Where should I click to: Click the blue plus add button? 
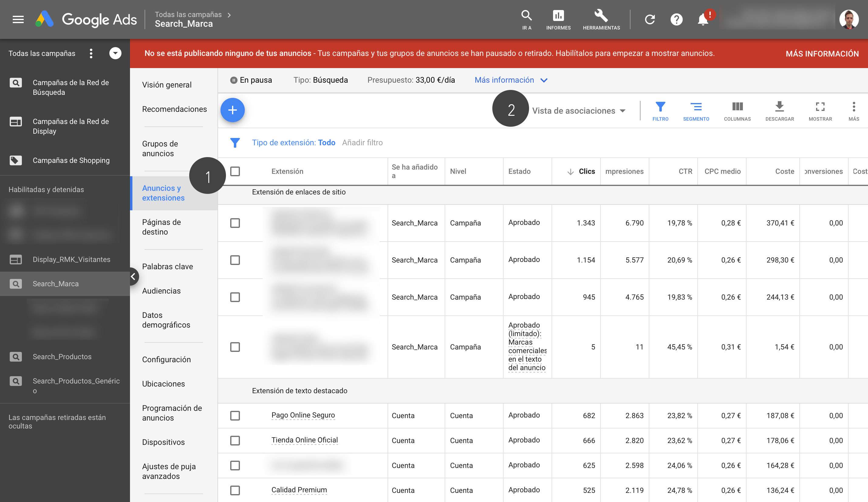pos(233,110)
